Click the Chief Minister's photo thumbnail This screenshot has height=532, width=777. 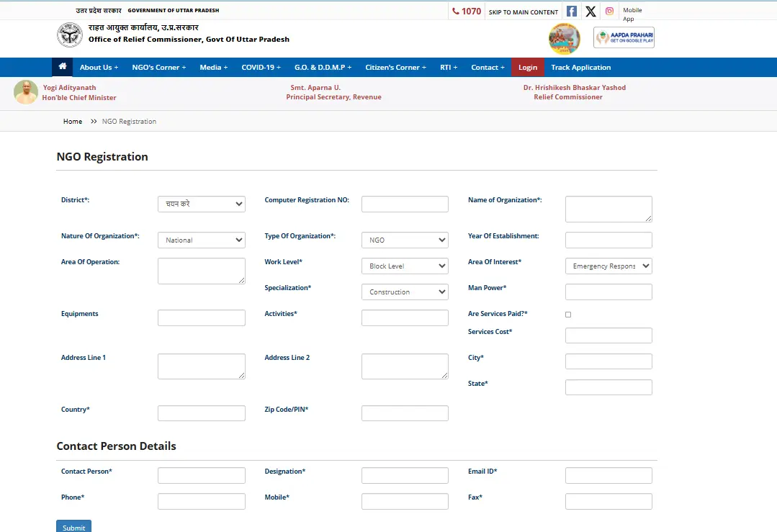coord(26,92)
